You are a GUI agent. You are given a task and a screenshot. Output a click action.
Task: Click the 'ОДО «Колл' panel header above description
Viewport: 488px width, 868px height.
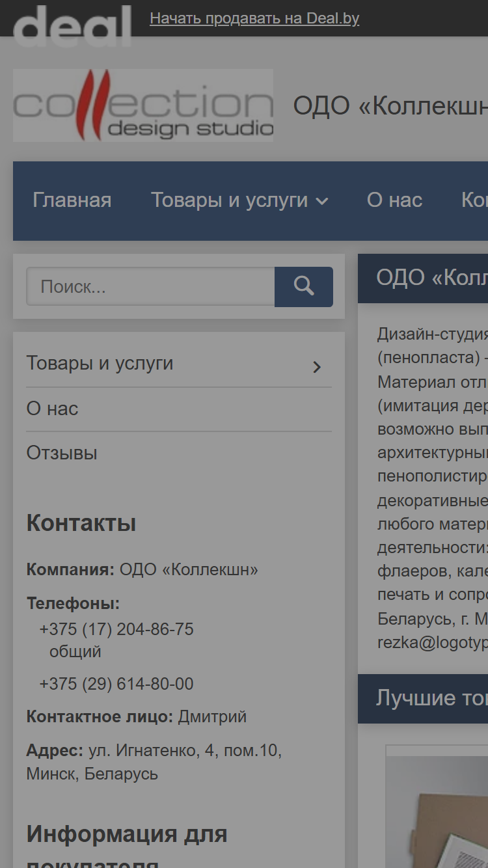[x=423, y=278]
